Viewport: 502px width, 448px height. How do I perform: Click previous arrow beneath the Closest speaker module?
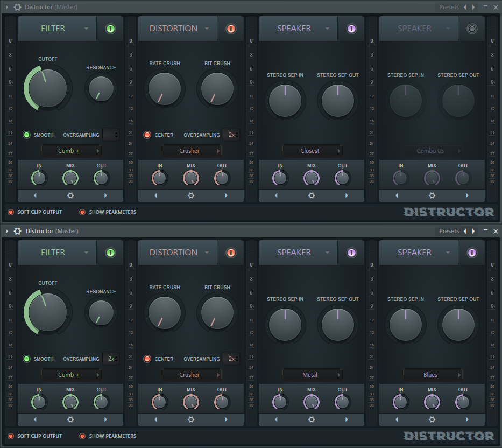(277, 195)
